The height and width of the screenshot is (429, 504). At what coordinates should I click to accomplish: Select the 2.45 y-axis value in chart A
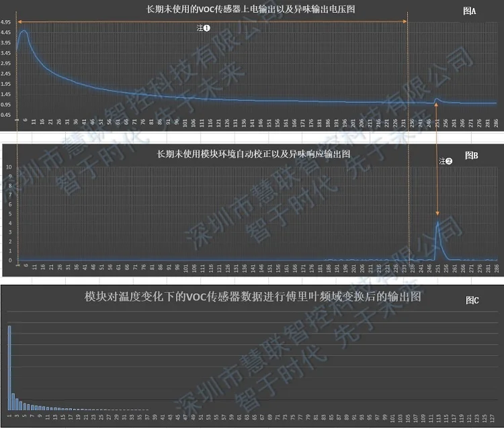5,74
